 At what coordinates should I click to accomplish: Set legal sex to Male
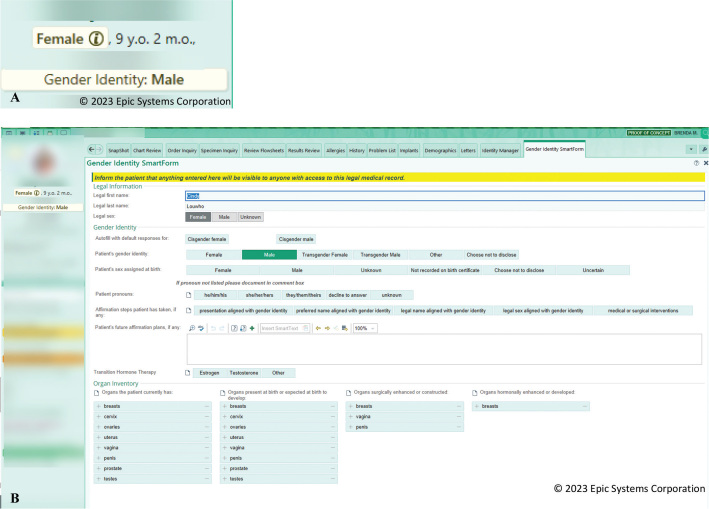224,217
